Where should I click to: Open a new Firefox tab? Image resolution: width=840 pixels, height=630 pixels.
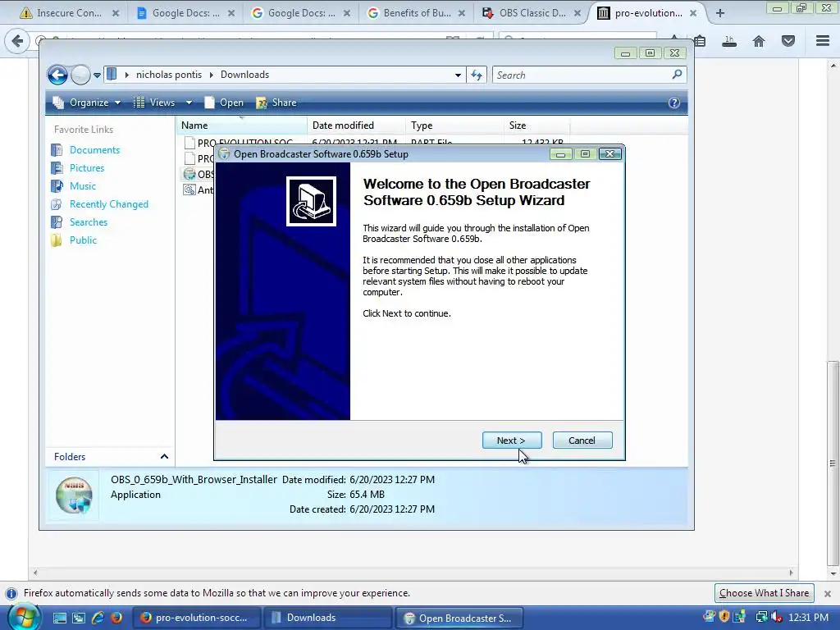coord(720,13)
